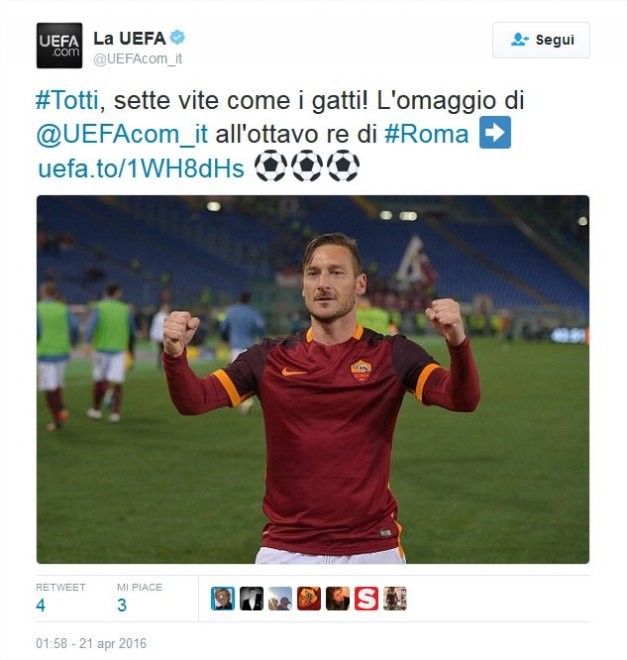Viewport: 627px width, 660px height.
Task: View the 3 Mi piace count
Action: (122, 605)
